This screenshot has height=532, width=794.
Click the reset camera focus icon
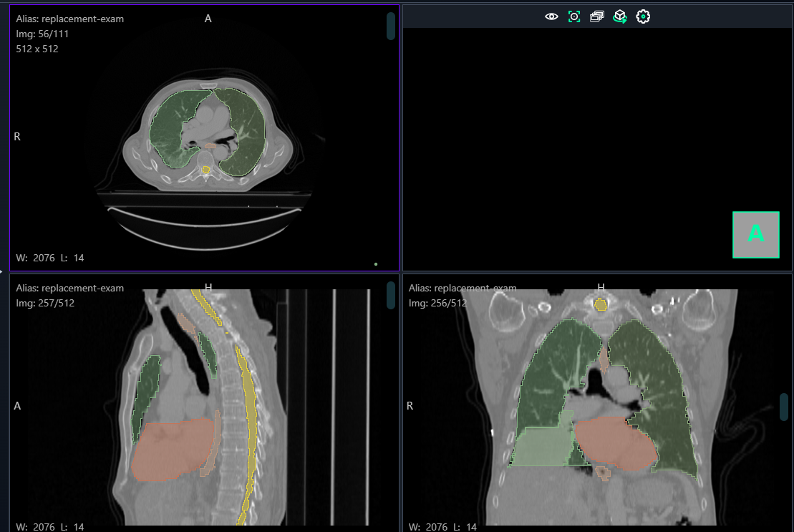click(574, 16)
